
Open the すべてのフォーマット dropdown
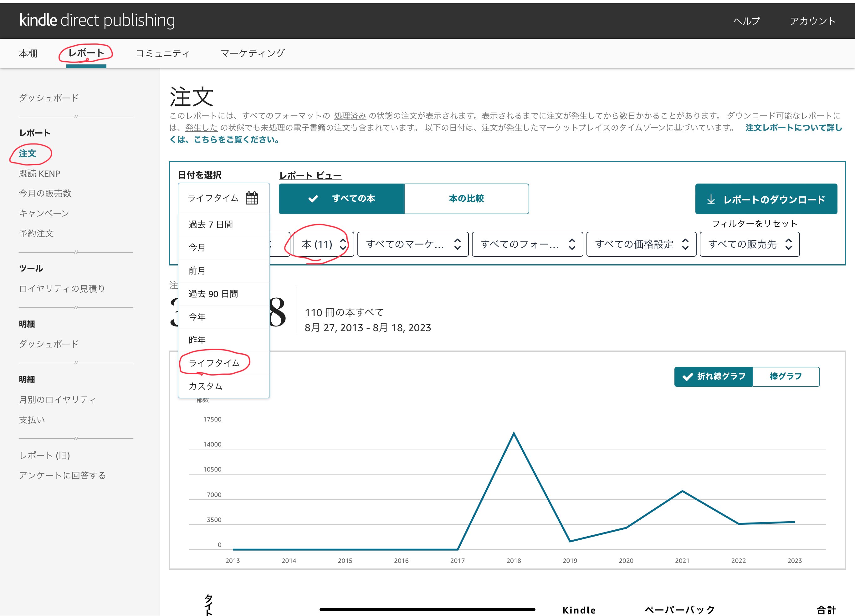click(x=527, y=244)
